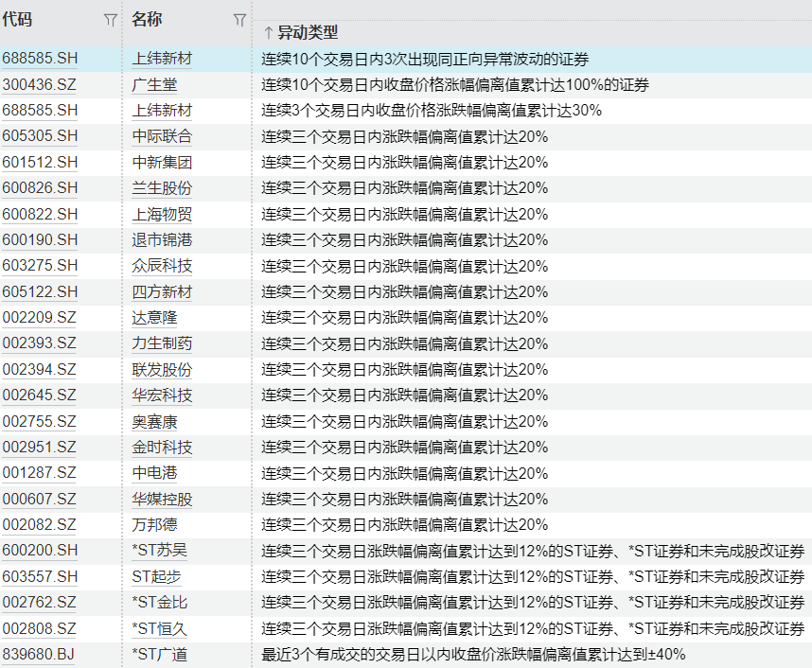
Task: Open stock code link 000607.SZ
Action: pos(40,499)
